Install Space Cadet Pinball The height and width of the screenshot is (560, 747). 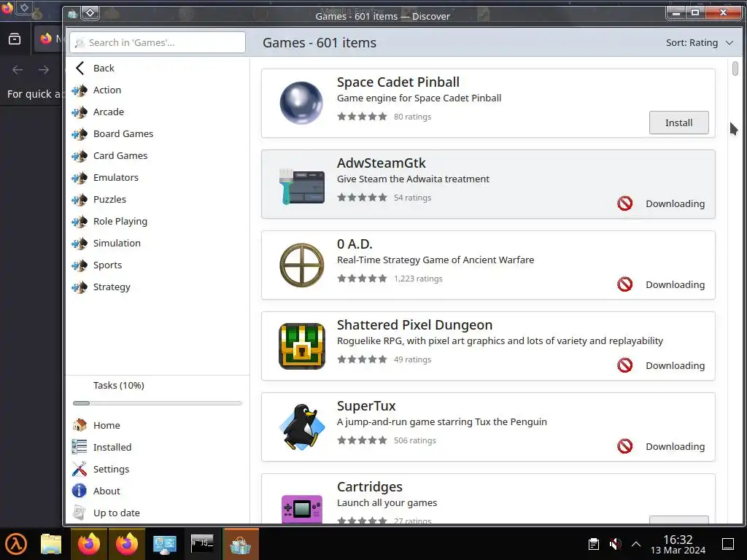(x=678, y=122)
